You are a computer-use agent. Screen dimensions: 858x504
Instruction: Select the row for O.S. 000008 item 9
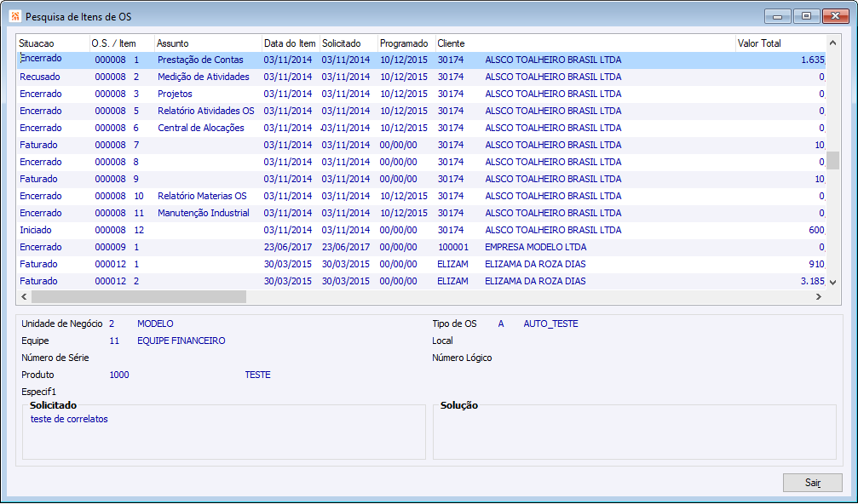(x=422, y=179)
